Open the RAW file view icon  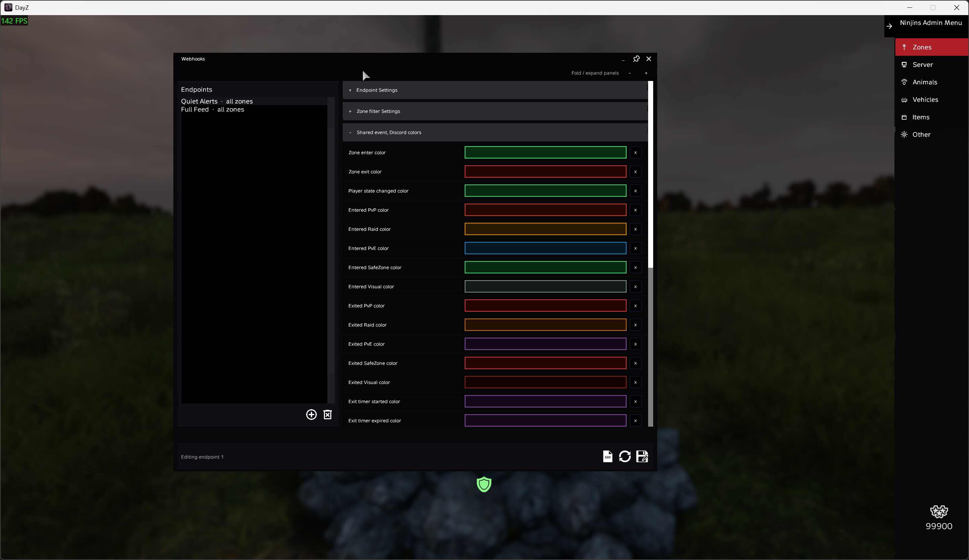tap(607, 456)
